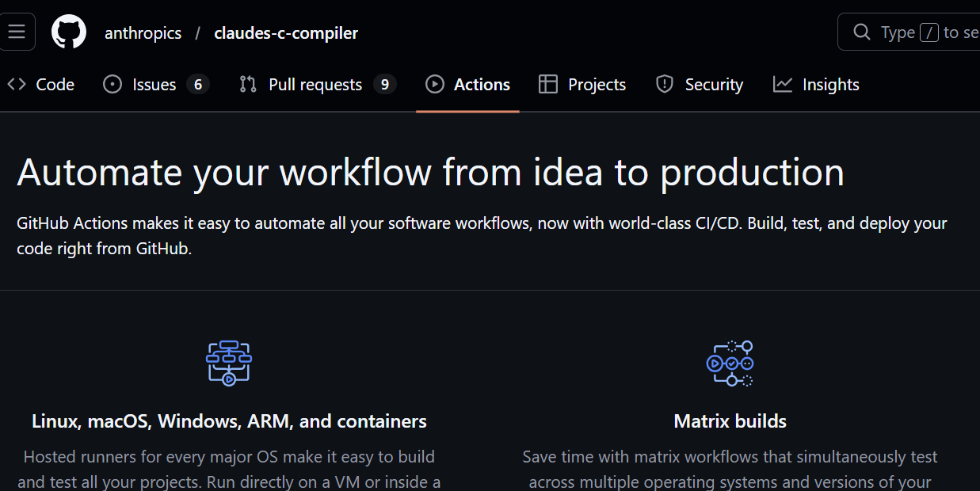Viewport: 980px width, 491px height.
Task: Click the Insights graph icon
Action: pos(783,85)
